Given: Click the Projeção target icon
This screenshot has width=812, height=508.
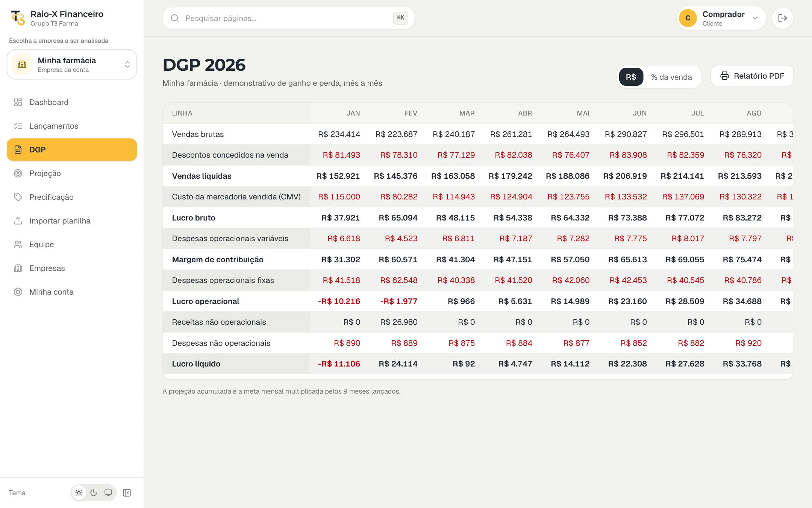Looking at the screenshot, I should tap(18, 173).
